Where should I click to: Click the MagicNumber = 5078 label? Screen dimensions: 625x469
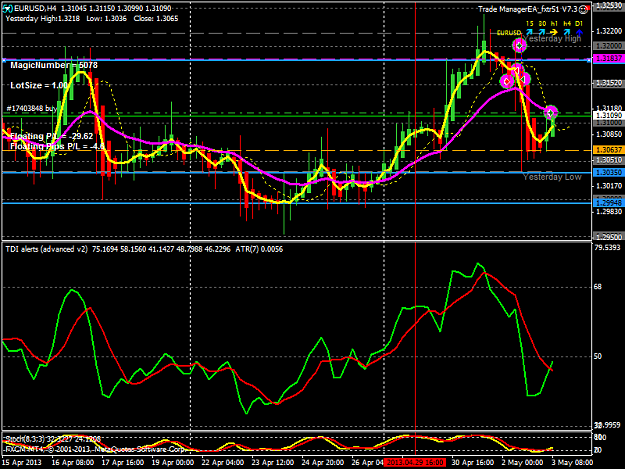tap(54, 65)
